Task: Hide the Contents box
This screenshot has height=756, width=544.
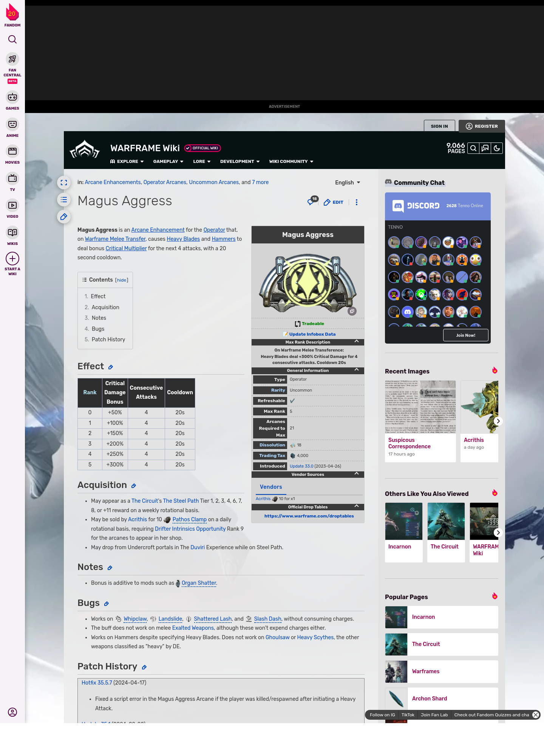Action: pos(122,280)
